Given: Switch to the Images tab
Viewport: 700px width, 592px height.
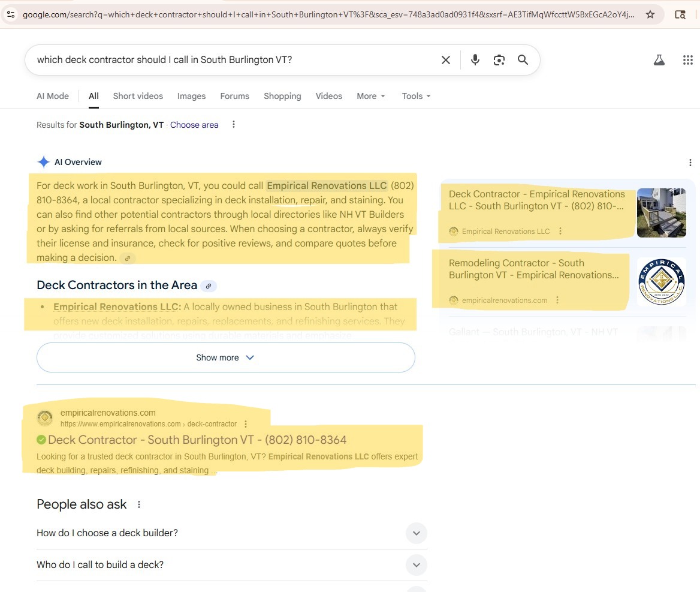Looking at the screenshot, I should (191, 96).
